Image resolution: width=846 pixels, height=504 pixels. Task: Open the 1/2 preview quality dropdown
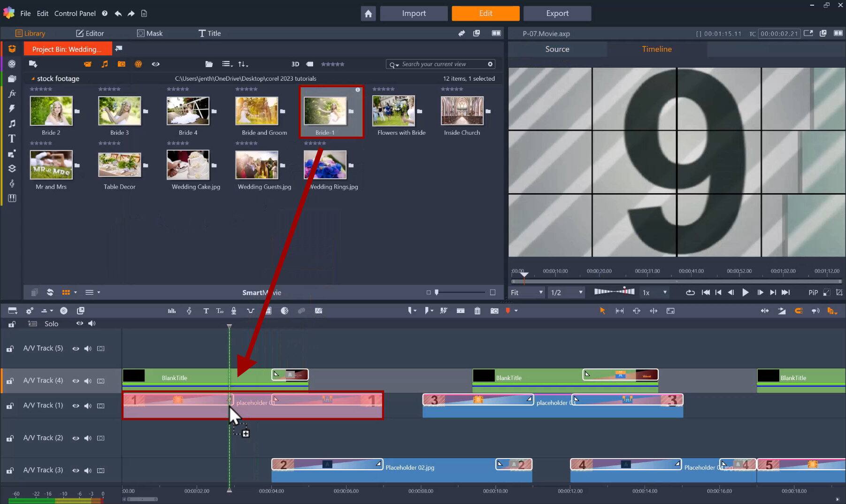(566, 292)
